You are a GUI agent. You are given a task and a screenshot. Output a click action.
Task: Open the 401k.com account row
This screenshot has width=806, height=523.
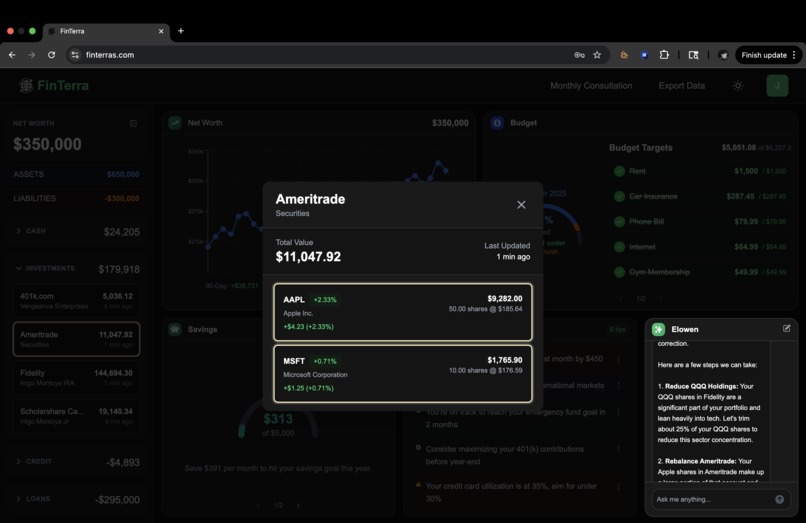(76, 301)
